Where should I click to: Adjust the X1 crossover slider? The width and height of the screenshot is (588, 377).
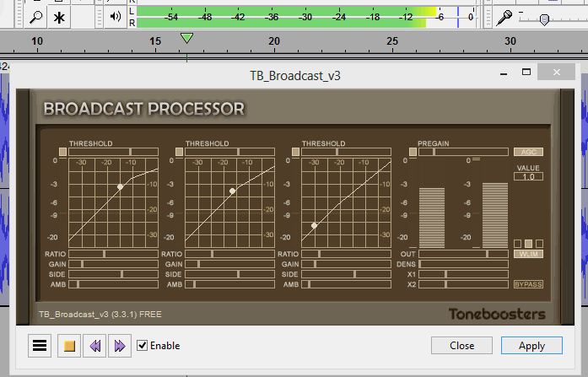[463, 274]
